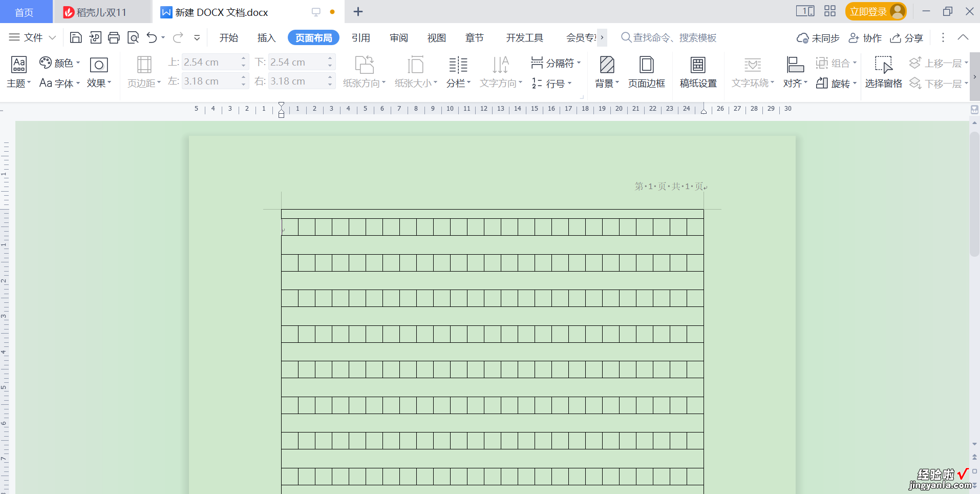This screenshot has width=980, height=494.
Task: Expand the File (文件) menu arrow
Action: [52, 37]
